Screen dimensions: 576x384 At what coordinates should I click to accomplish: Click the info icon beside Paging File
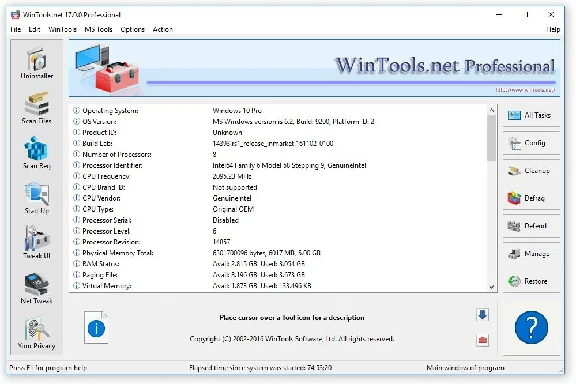(76, 274)
